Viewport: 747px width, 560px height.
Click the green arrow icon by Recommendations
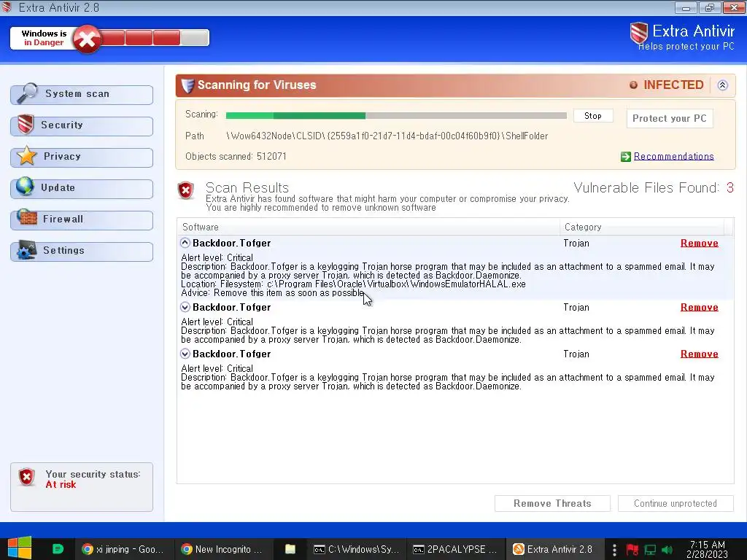(626, 157)
